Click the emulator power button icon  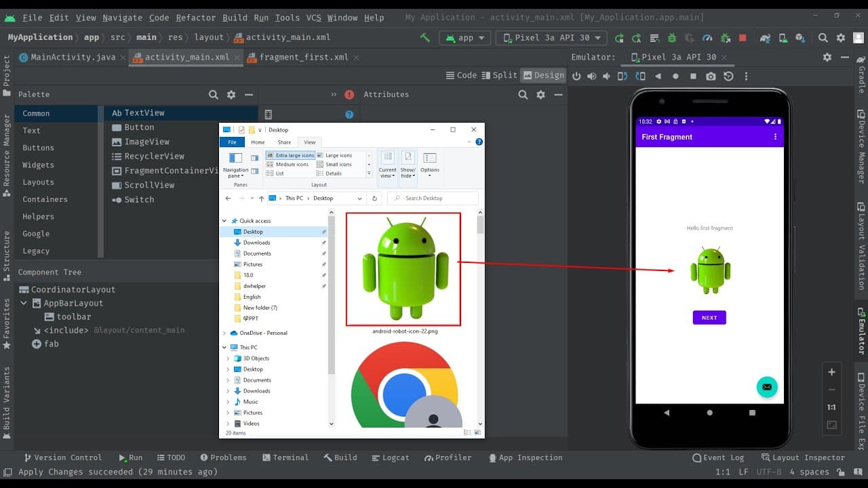[576, 77]
